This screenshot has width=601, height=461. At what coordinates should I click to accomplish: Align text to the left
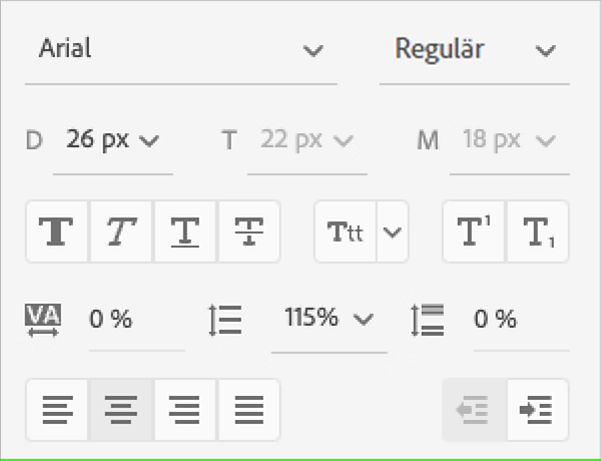pos(58,410)
